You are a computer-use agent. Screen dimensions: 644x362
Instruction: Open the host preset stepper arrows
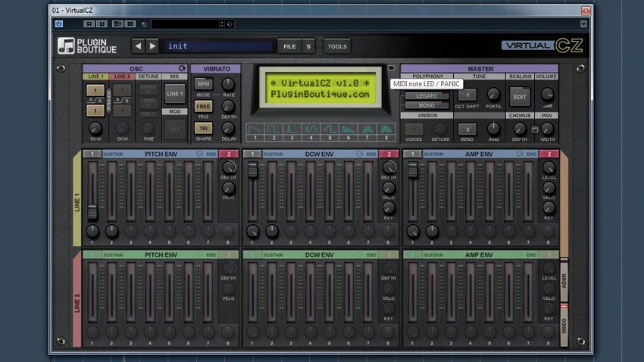point(222,24)
